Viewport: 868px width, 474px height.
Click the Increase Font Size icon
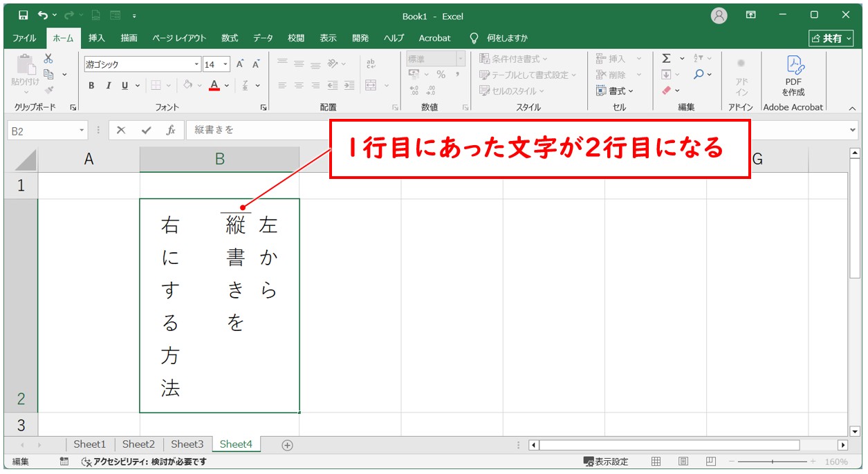pyautogui.click(x=240, y=64)
